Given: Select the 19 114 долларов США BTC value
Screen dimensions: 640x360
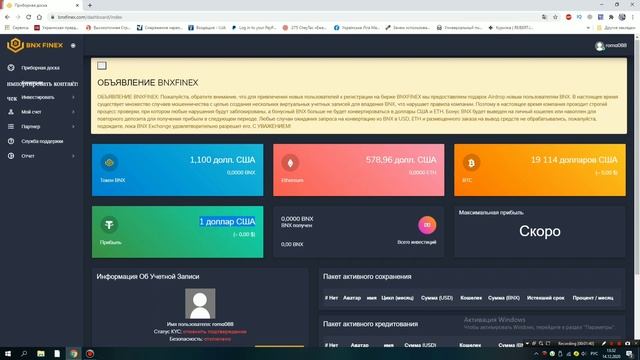Looking at the screenshot, I should 574,160.
